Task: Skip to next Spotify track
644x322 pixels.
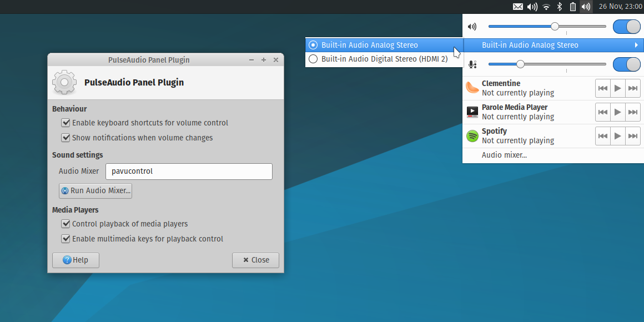Action: click(x=633, y=136)
